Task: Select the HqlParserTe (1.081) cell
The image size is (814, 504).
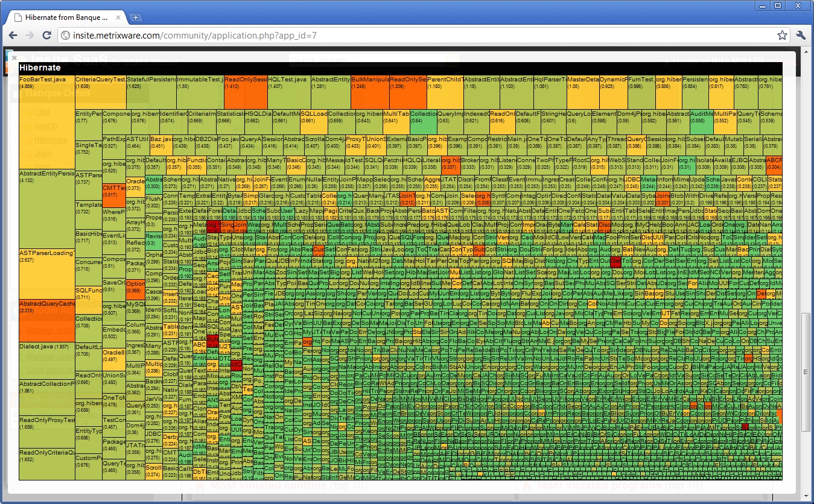Action: click(550, 92)
